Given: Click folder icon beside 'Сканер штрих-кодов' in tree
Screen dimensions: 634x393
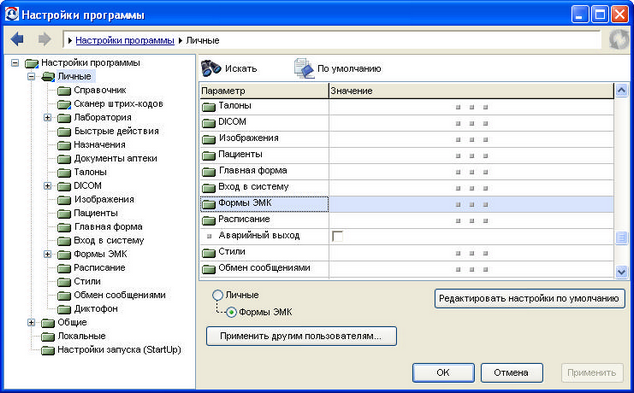Looking at the screenshot, I should point(64,104).
